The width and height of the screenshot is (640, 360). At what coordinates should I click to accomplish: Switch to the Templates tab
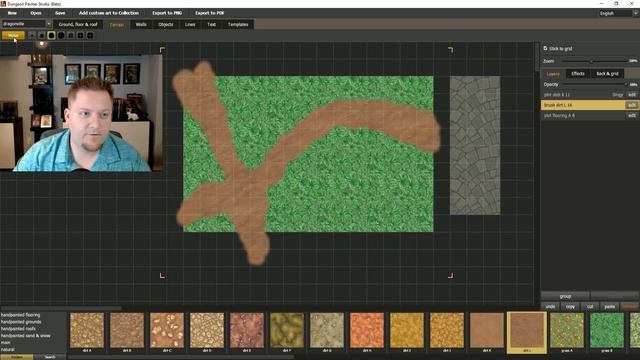pyautogui.click(x=238, y=24)
